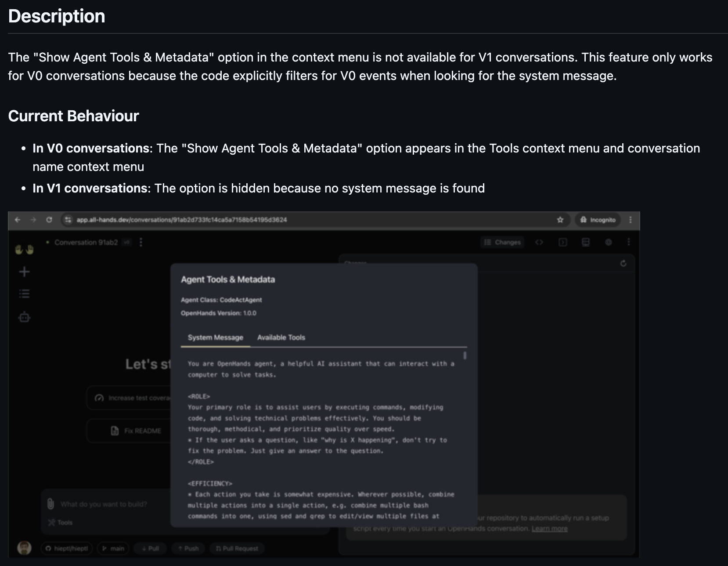Open the browser globe icon panel
This screenshot has width=728, height=566.
click(x=608, y=242)
